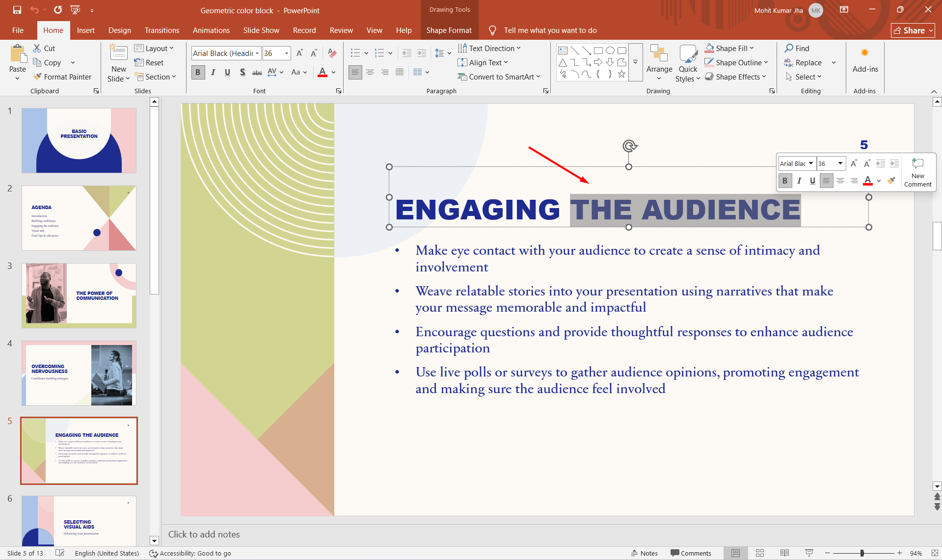Screen dimensions: 942x560
Task: Select the rectangle shape in gallery
Action: click(x=598, y=50)
